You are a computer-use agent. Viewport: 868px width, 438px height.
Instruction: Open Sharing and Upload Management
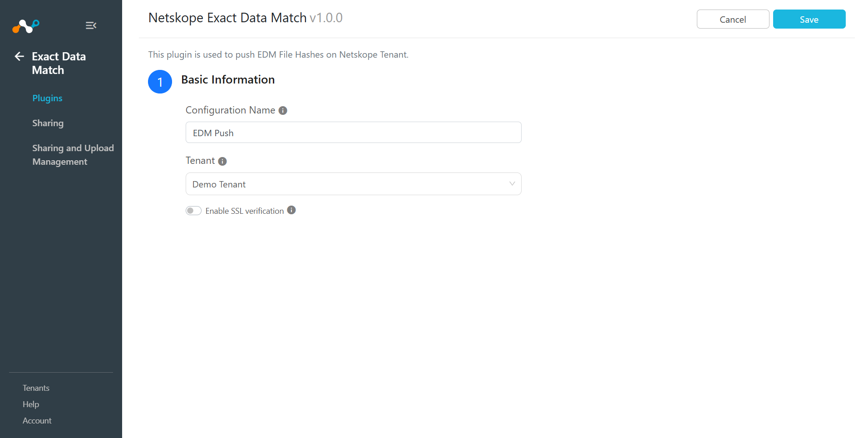[x=73, y=155]
